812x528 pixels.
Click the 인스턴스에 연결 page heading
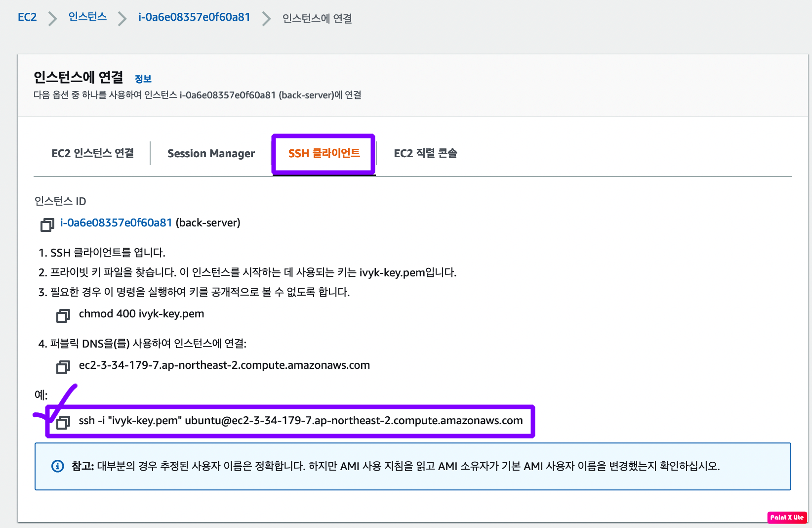pyautogui.click(x=79, y=77)
